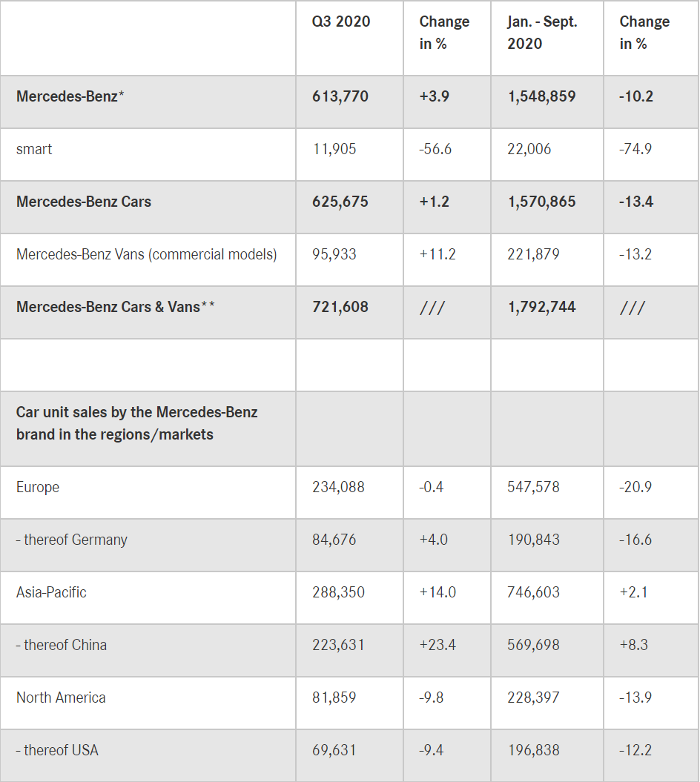Click China's +23.4 change value
This screenshot has height=782, width=700.
click(x=437, y=645)
